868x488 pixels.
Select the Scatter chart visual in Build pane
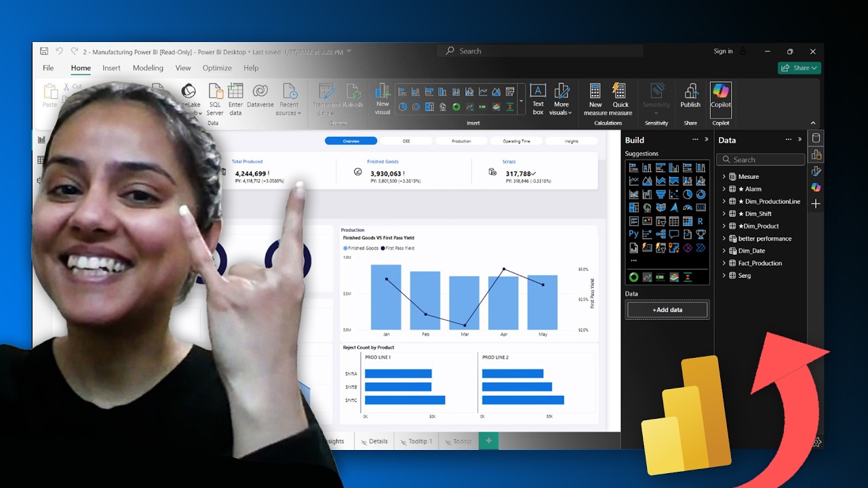tap(674, 195)
